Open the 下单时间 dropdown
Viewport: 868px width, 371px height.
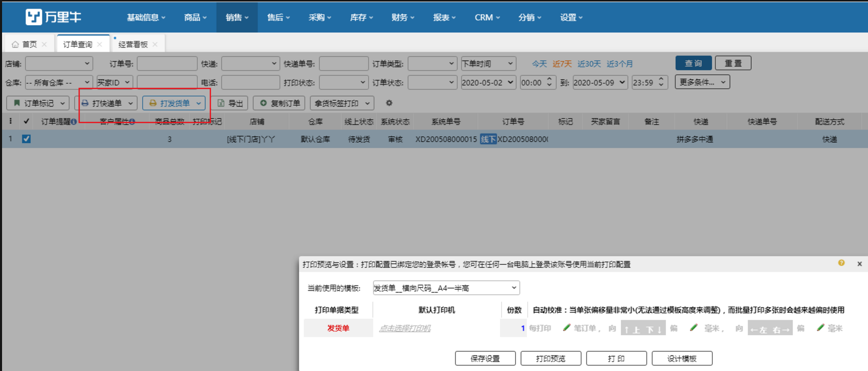(x=488, y=63)
